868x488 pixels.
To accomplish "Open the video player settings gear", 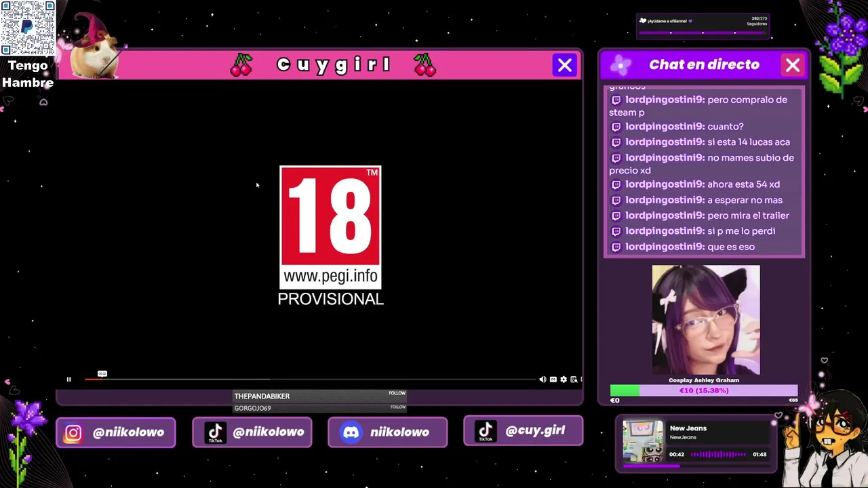I will pos(564,380).
